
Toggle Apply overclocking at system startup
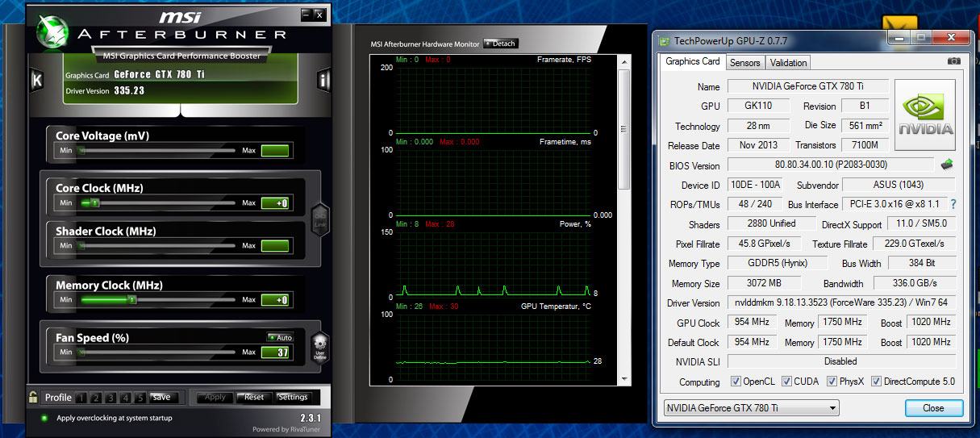point(45,418)
